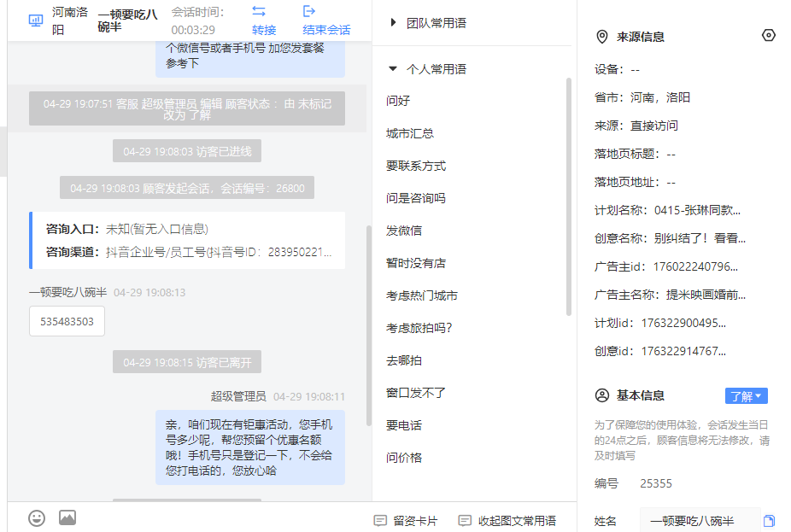Click the 顾客状态 edit log notice
This screenshot has height=532, width=791.
(187, 108)
